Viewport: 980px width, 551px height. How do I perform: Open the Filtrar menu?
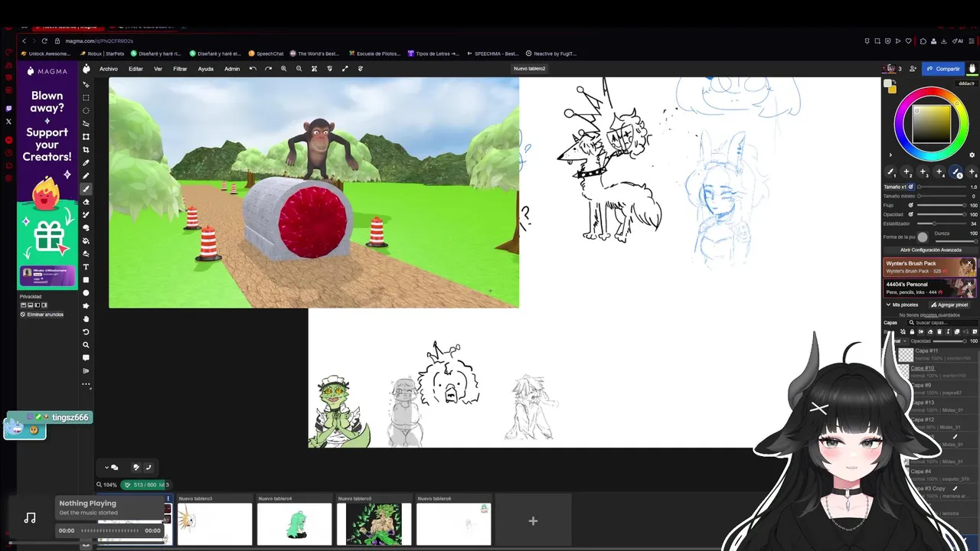pyautogui.click(x=180, y=69)
